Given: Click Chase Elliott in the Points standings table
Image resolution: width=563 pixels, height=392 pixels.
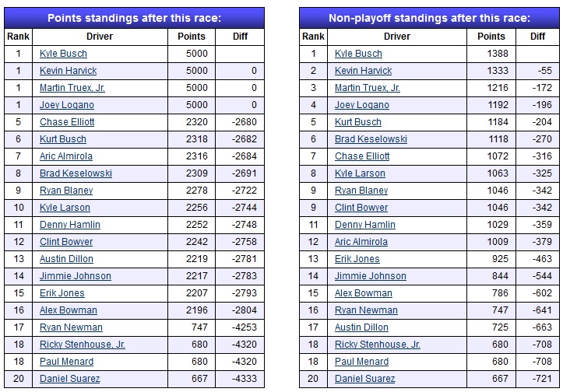Looking at the screenshot, I should point(67,122).
